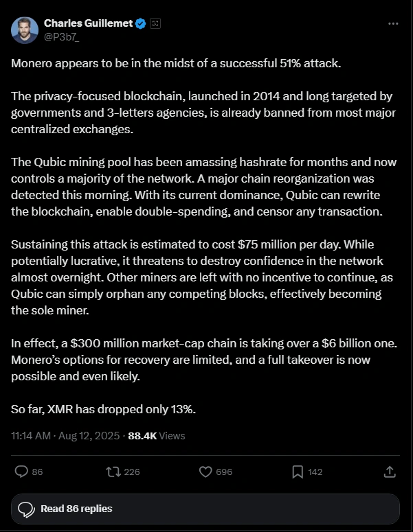Click the paragraph about the Qubic mining pool
Image resolution: width=413 pixels, height=532 pixels.
(204, 187)
